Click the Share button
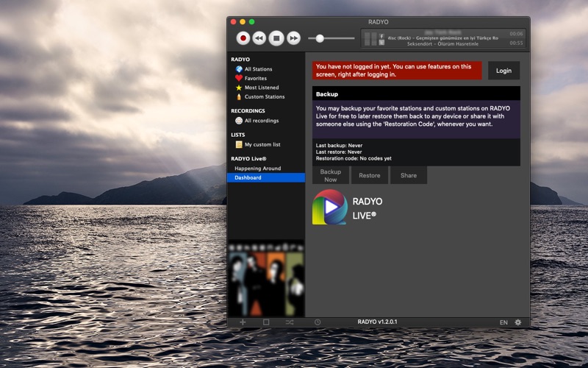This screenshot has width=588, height=368. pyautogui.click(x=409, y=175)
